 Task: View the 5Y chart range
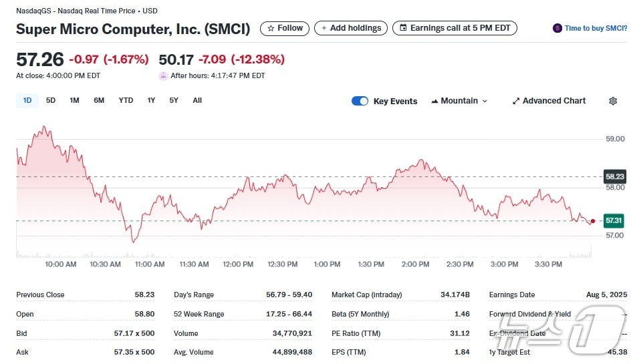coord(174,100)
